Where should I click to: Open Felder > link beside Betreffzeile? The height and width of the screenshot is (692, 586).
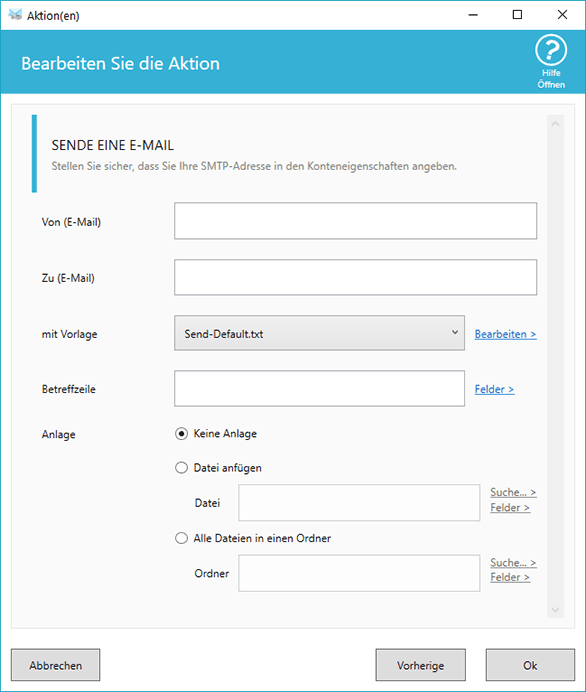coord(495,389)
